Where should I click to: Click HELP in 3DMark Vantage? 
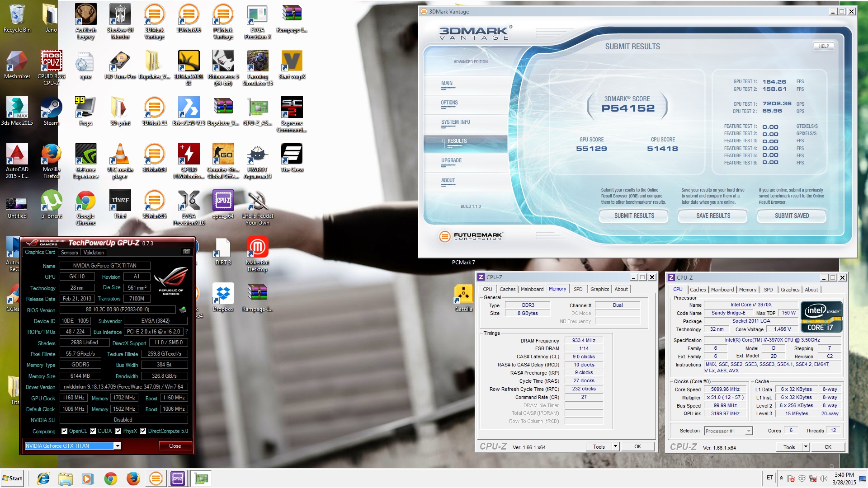point(824,47)
